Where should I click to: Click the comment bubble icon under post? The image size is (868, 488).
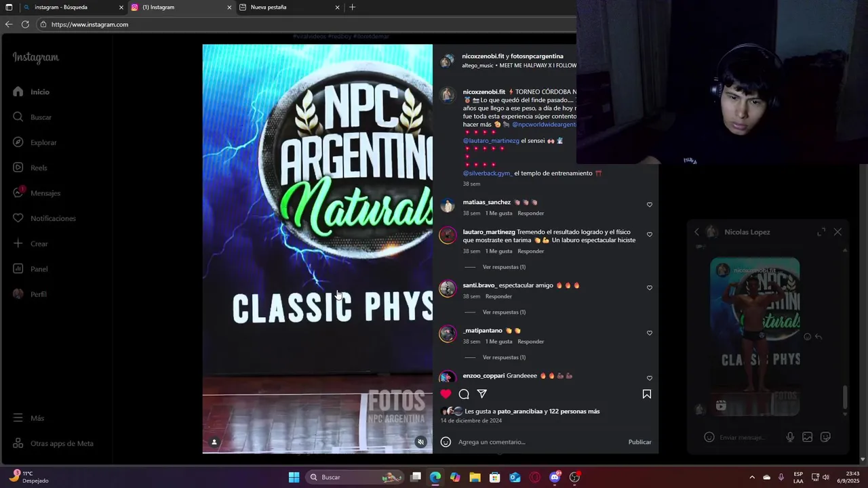[x=464, y=394]
